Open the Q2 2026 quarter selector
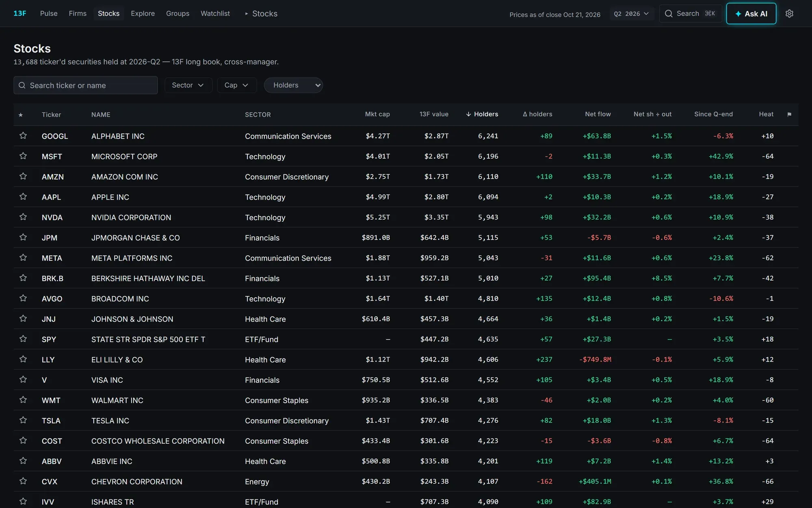 pyautogui.click(x=631, y=14)
